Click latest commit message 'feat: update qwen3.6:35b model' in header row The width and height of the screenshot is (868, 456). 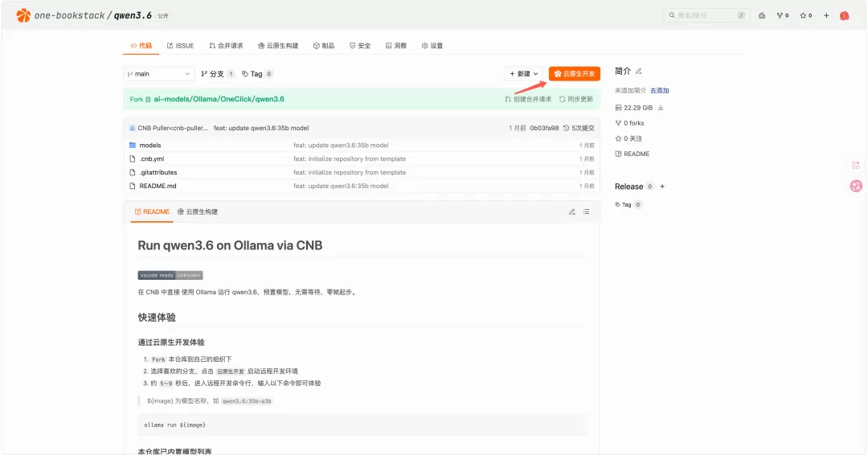[261, 128]
